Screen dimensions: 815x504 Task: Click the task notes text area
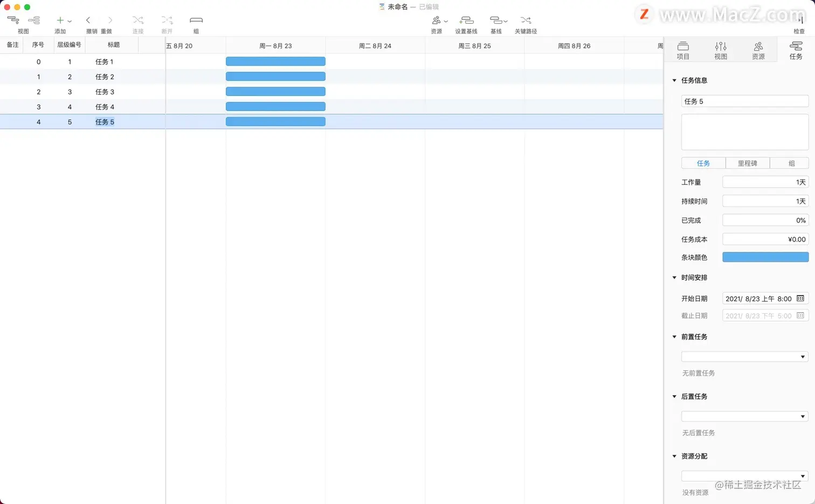click(745, 132)
